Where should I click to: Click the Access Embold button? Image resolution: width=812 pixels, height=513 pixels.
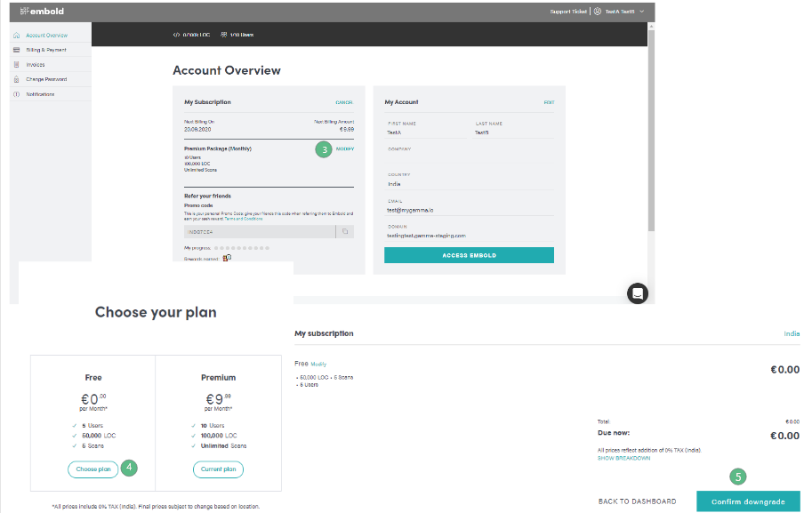click(469, 255)
